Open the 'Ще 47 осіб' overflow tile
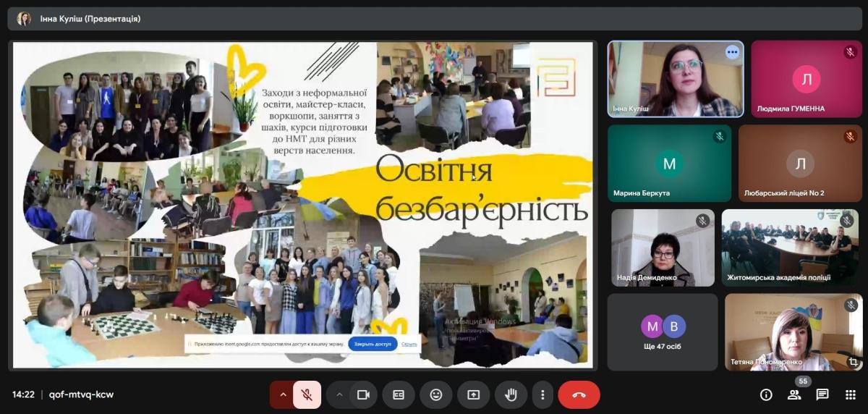The width and height of the screenshot is (868, 414). pos(663,332)
